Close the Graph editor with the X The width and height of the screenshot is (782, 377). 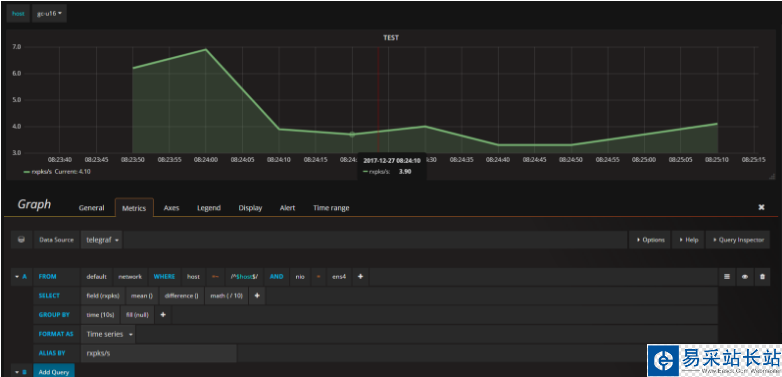pyautogui.click(x=761, y=207)
